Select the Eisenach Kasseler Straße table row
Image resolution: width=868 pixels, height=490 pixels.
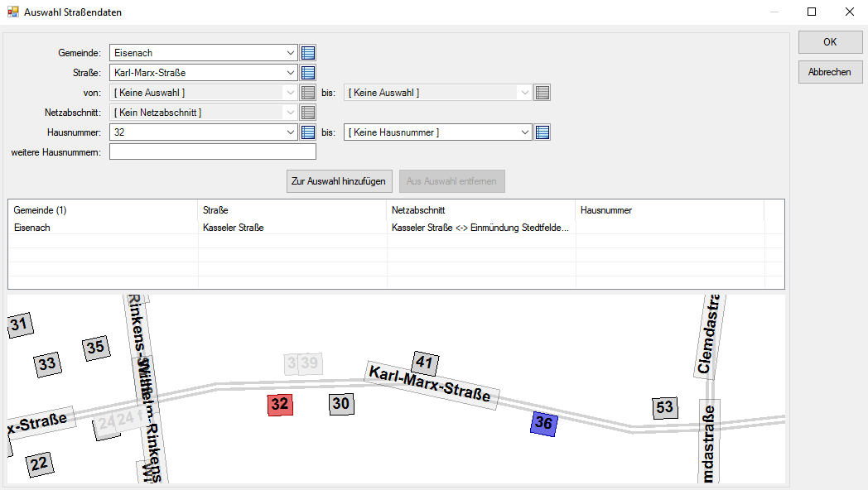point(290,228)
